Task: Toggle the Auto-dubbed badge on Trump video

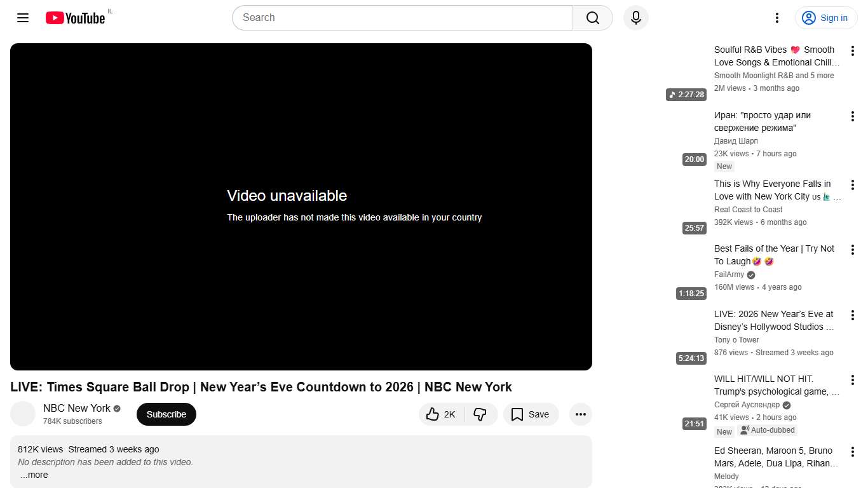Action: click(767, 430)
